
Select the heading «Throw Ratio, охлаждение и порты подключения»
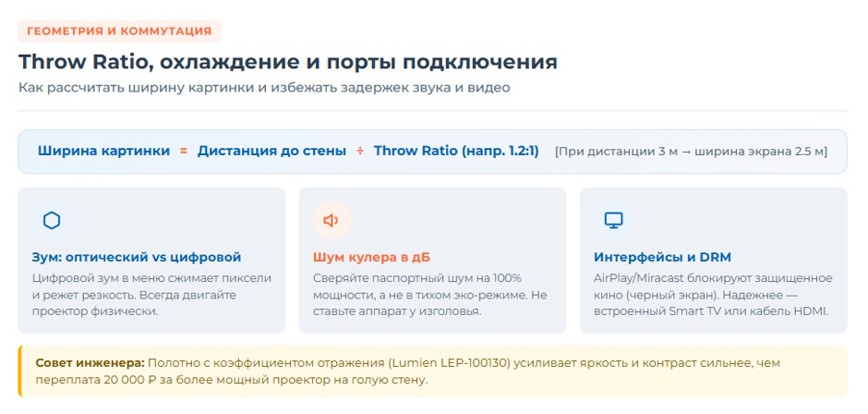tap(288, 62)
